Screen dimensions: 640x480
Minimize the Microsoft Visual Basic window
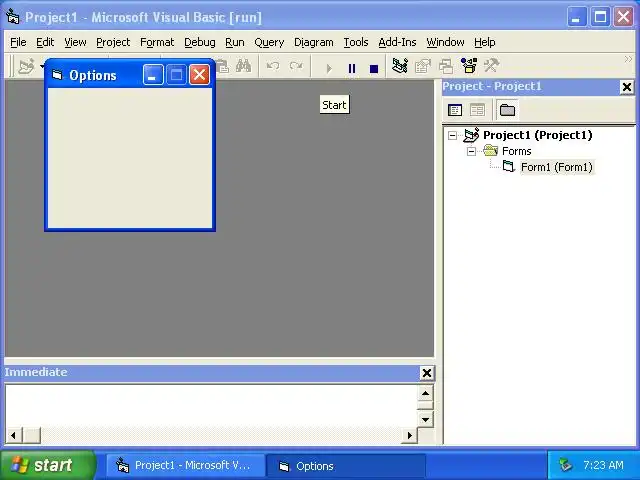pyautogui.click(x=576, y=17)
